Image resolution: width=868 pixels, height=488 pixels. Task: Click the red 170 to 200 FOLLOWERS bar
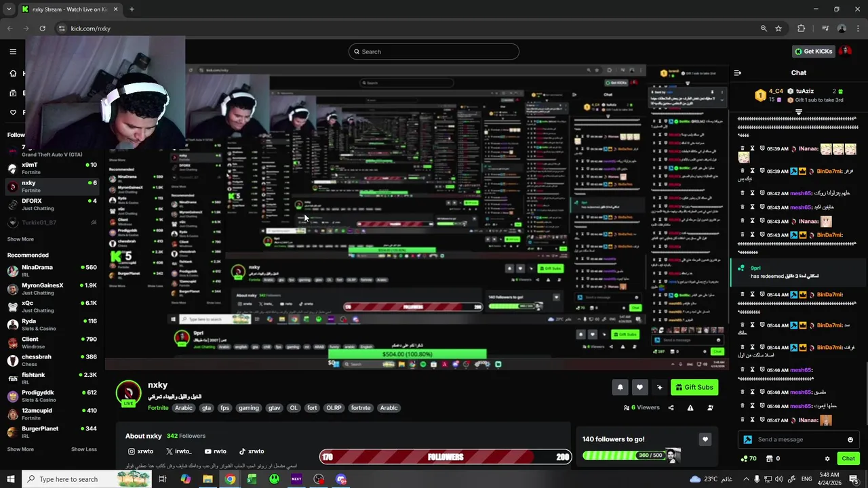coord(446,457)
